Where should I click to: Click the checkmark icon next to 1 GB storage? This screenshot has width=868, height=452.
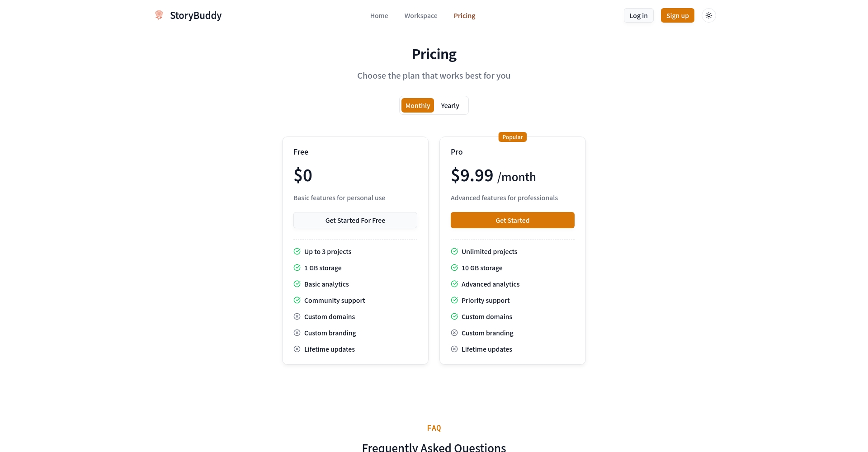pos(297,268)
